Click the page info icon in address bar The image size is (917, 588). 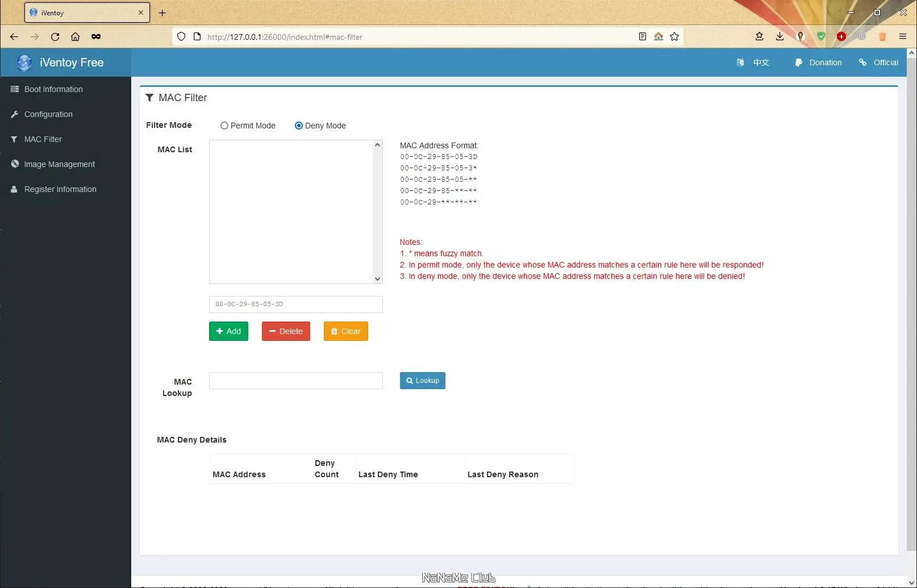[x=197, y=37]
